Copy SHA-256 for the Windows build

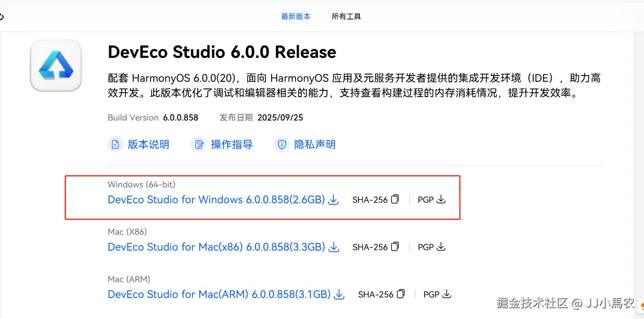[395, 199]
